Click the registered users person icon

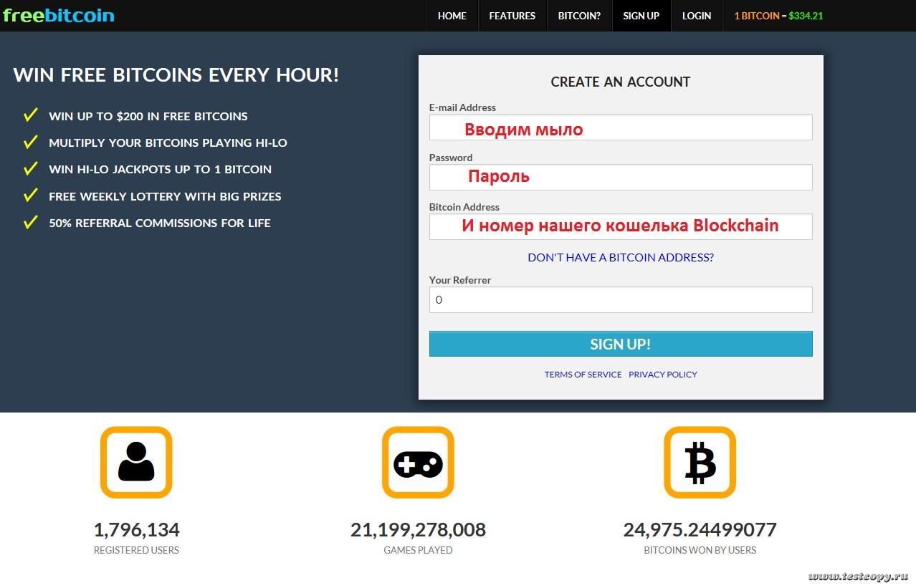136,462
